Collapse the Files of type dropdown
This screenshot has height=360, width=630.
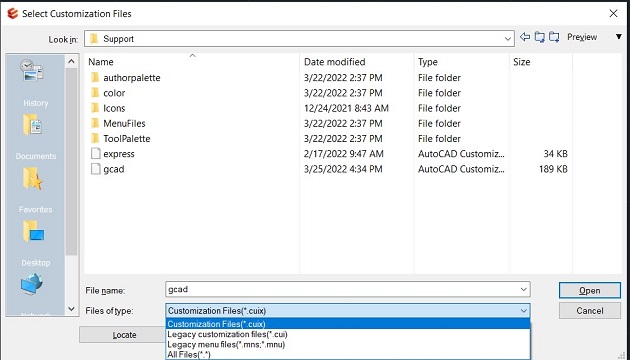pyautogui.click(x=524, y=311)
